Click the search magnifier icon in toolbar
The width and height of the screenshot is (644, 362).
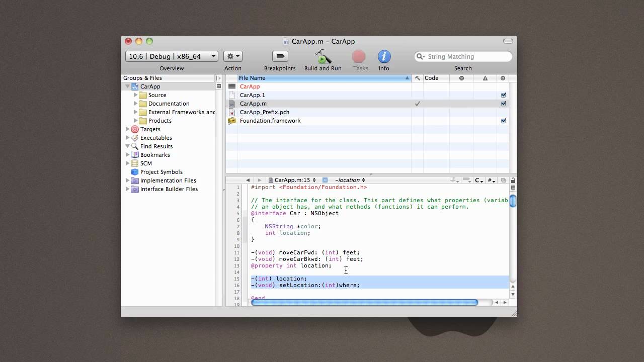tap(421, 56)
